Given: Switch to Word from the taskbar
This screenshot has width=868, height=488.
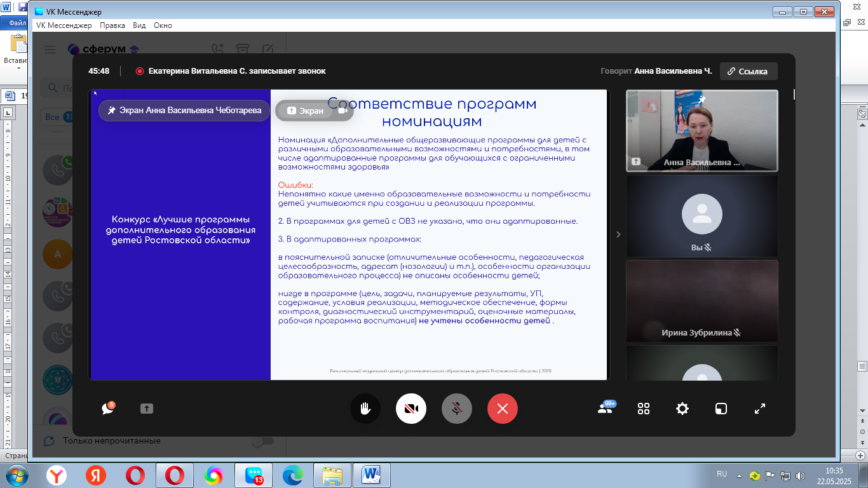Looking at the screenshot, I should point(372,475).
